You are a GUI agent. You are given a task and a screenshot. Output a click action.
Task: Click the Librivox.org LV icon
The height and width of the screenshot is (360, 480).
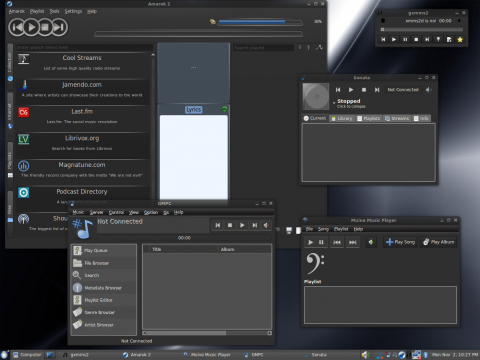[23, 139]
